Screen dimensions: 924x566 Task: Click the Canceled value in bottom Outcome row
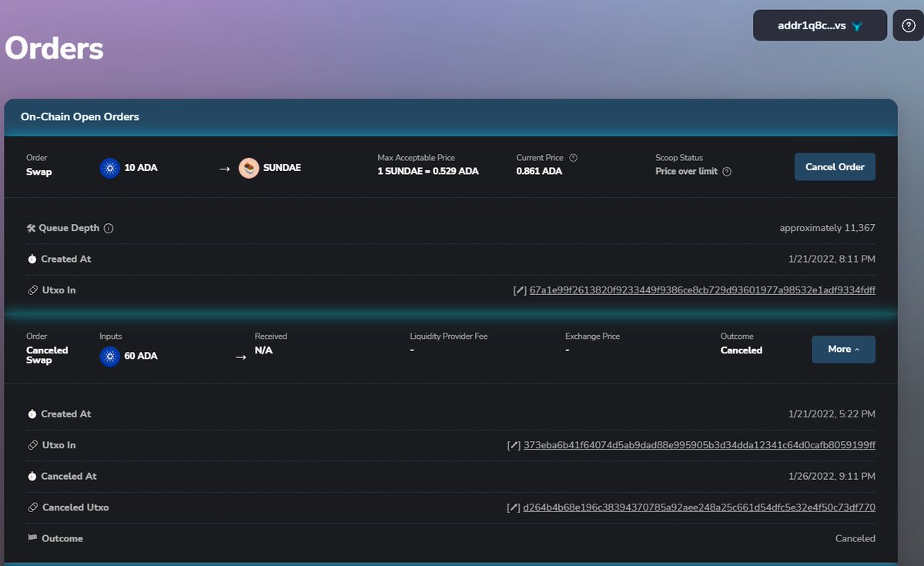coord(855,538)
